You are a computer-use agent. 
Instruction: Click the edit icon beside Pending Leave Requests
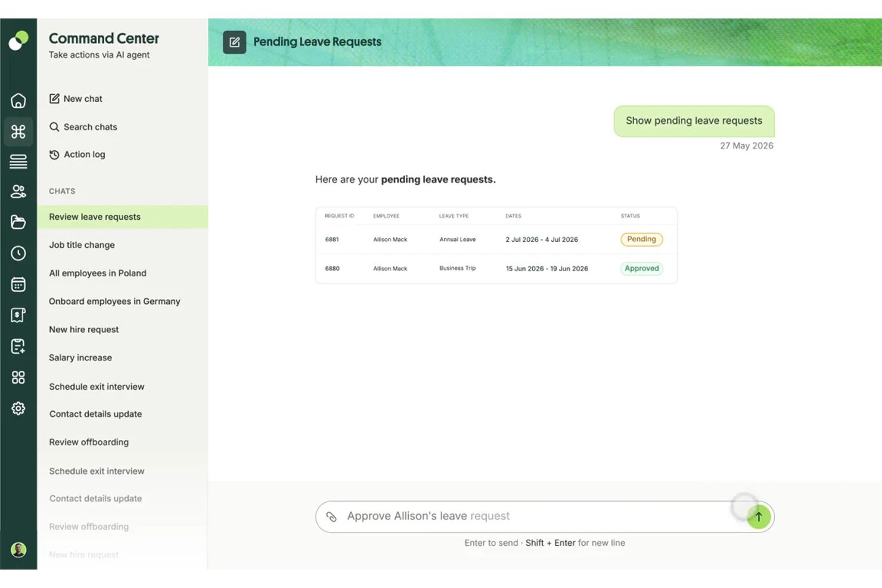[234, 42]
